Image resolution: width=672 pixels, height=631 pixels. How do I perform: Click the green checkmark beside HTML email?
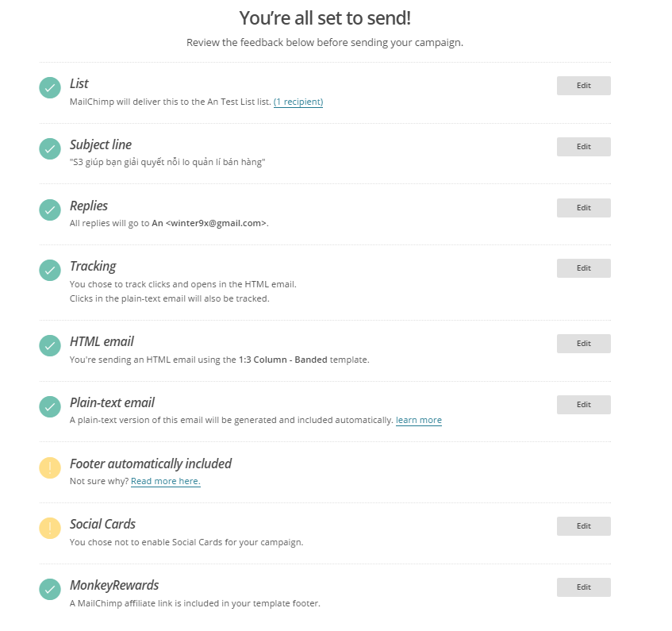(50, 346)
